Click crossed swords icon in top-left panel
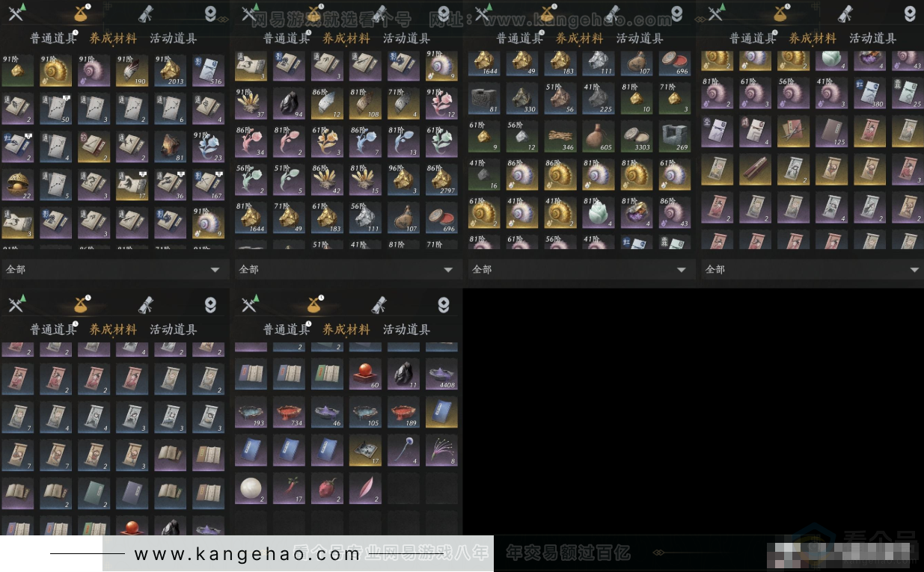This screenshot has height=572, width=924. (x=17, y=13)
